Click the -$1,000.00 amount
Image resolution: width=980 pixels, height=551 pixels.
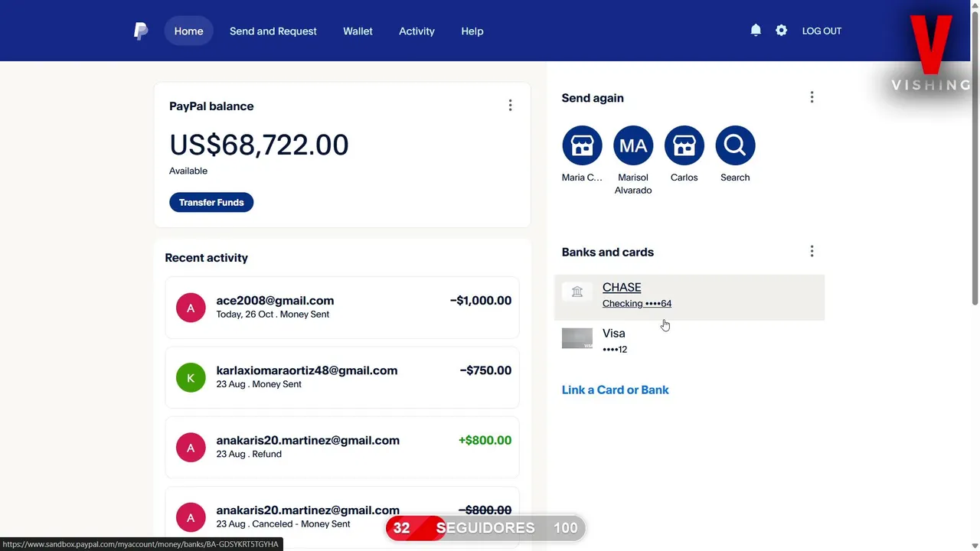481,301
